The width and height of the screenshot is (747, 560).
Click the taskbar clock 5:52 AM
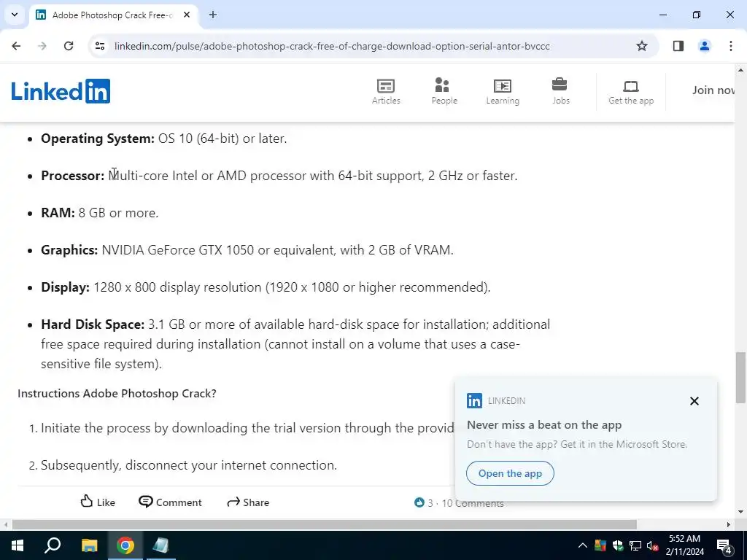[x=684, y=539]
